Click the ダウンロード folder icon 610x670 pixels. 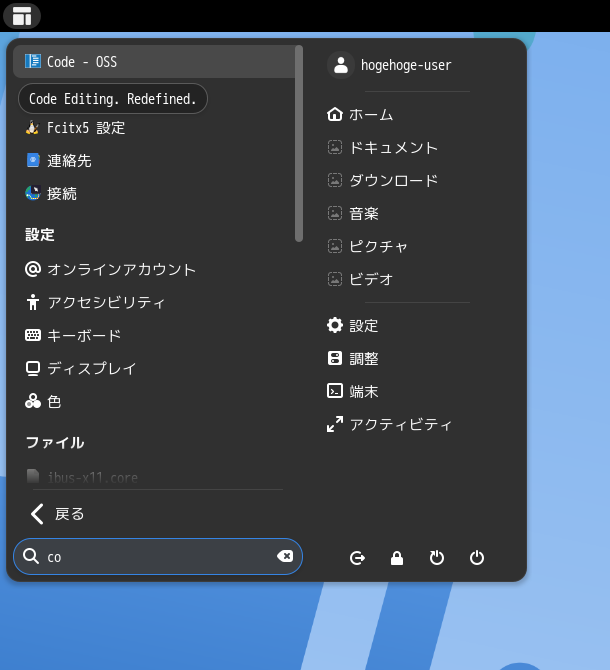pos(335,180)
